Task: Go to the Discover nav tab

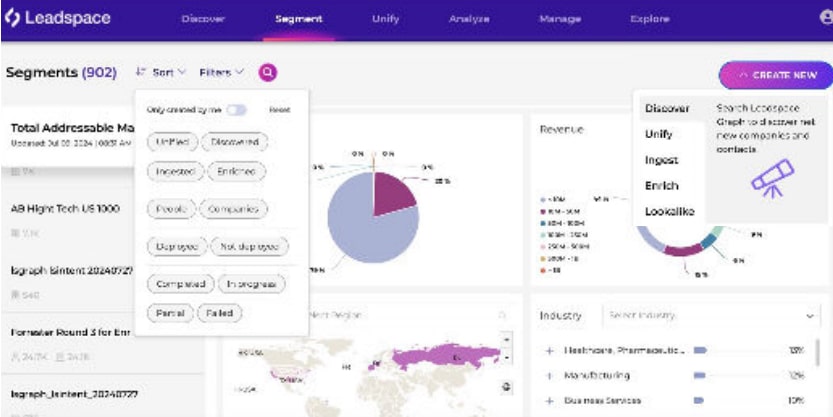Action: point(203,19)
